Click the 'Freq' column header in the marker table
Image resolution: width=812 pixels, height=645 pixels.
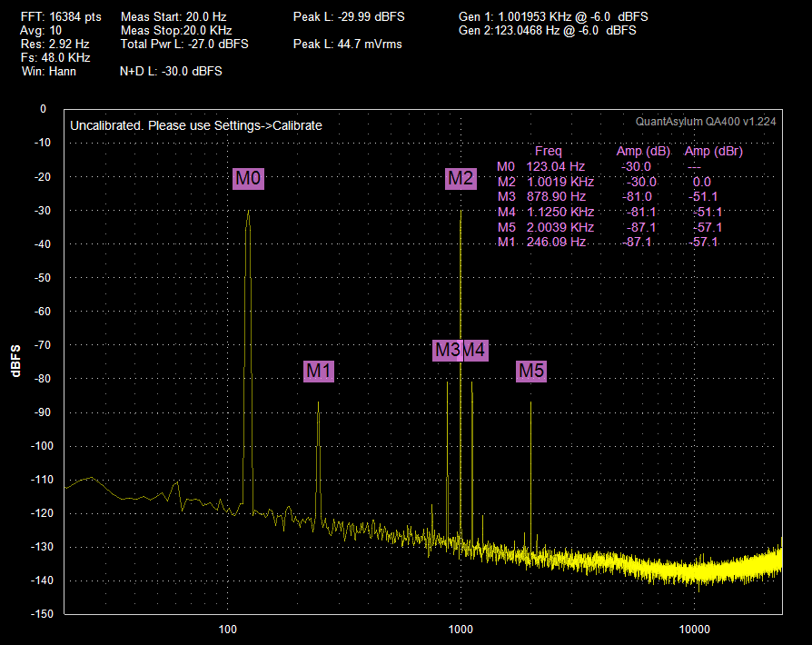click(x=548, y=151)
